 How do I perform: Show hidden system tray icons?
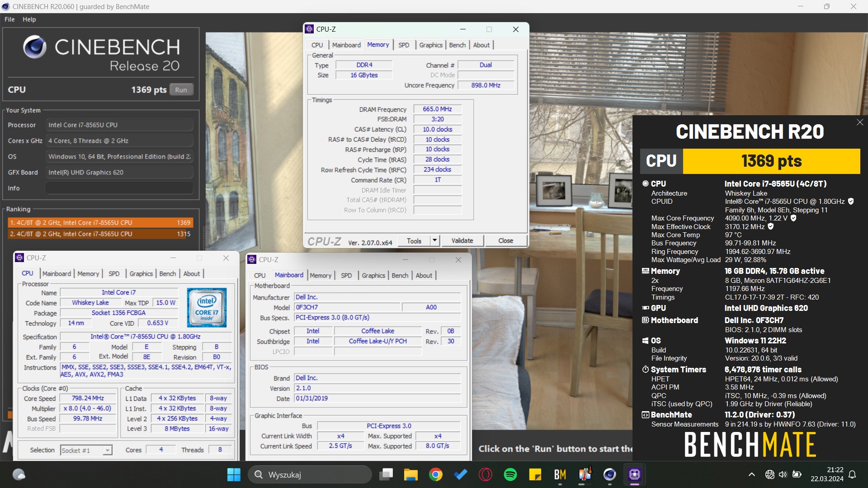point(751,474)
